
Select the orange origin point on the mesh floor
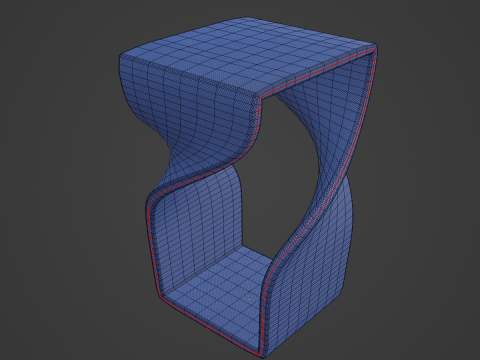250,300
